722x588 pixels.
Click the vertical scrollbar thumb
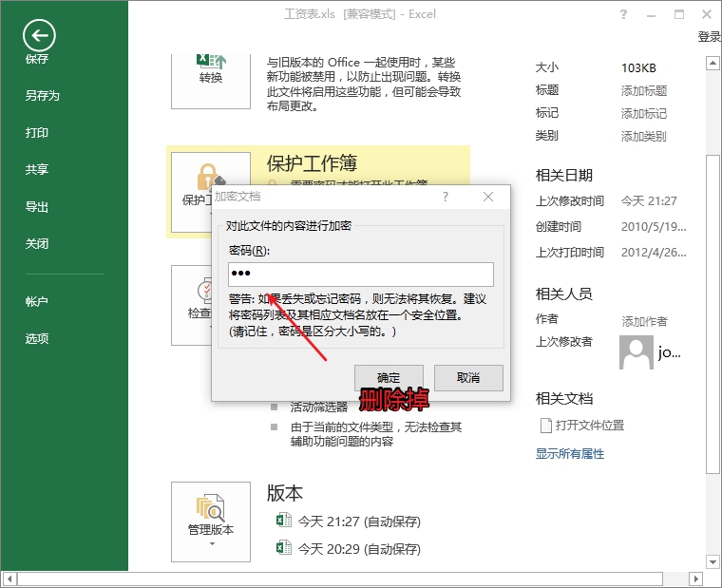[x=712, y=314]
